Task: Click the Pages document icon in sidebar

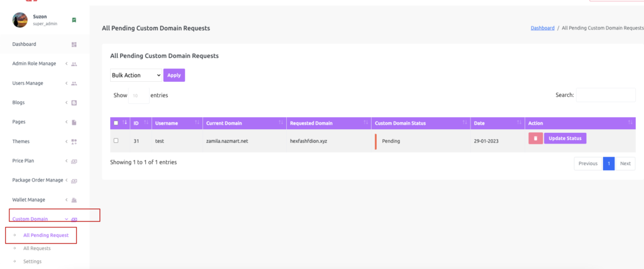Action: 74,122
